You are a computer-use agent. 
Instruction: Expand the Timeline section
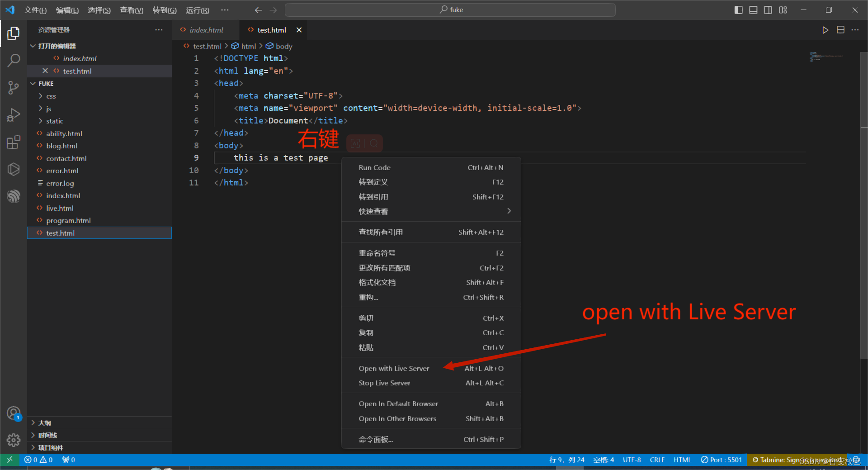click(x=47, y=435)
